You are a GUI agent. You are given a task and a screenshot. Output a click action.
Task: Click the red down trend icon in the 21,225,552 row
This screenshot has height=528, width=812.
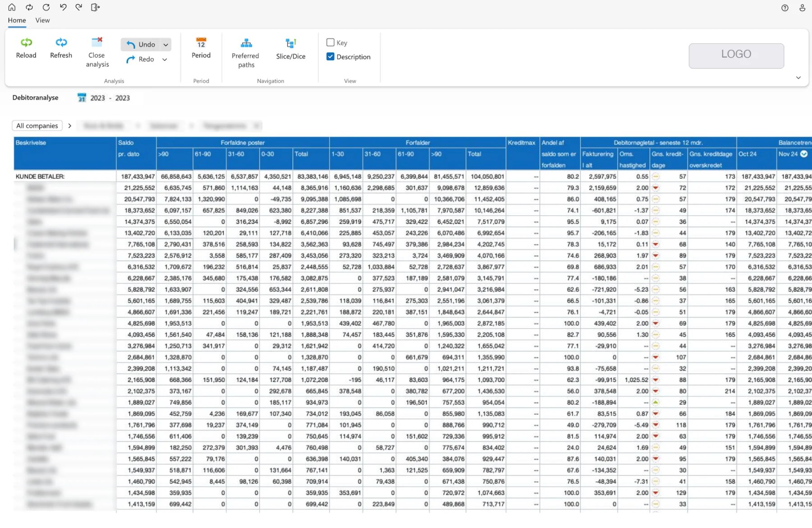point(656,188)
